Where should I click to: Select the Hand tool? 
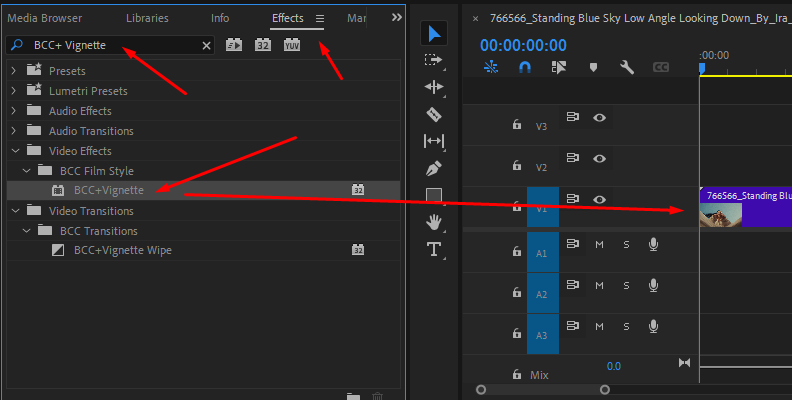point(434,222)
